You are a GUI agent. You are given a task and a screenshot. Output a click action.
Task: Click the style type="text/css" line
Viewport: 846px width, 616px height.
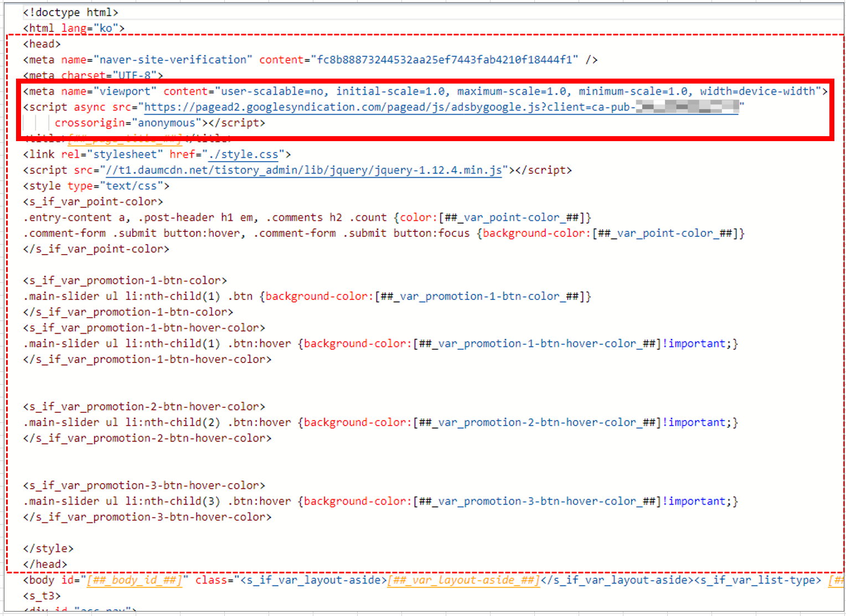[96, 186]
